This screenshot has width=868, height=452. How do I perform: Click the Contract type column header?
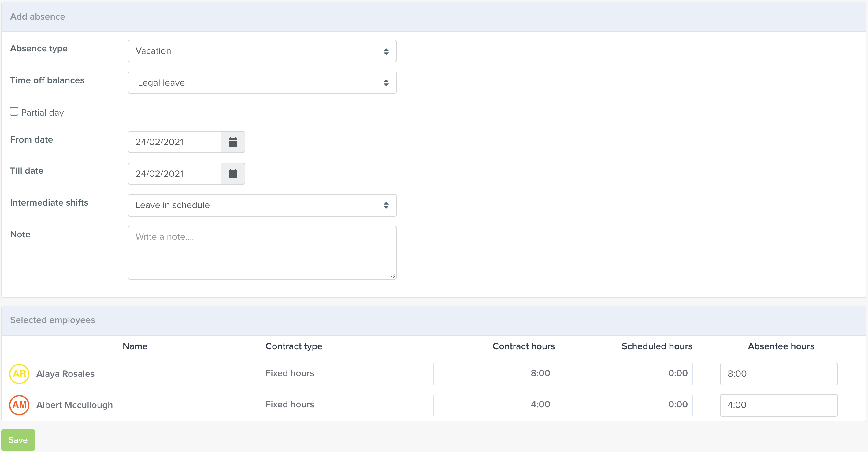(294, 346)
